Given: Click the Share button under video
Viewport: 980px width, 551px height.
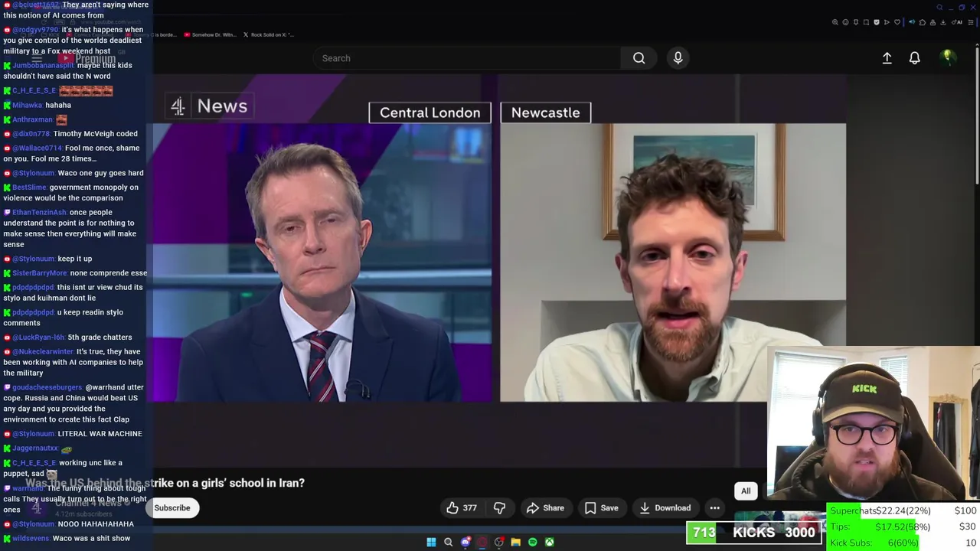Looking at the screenshot, I should pos(545,508).
